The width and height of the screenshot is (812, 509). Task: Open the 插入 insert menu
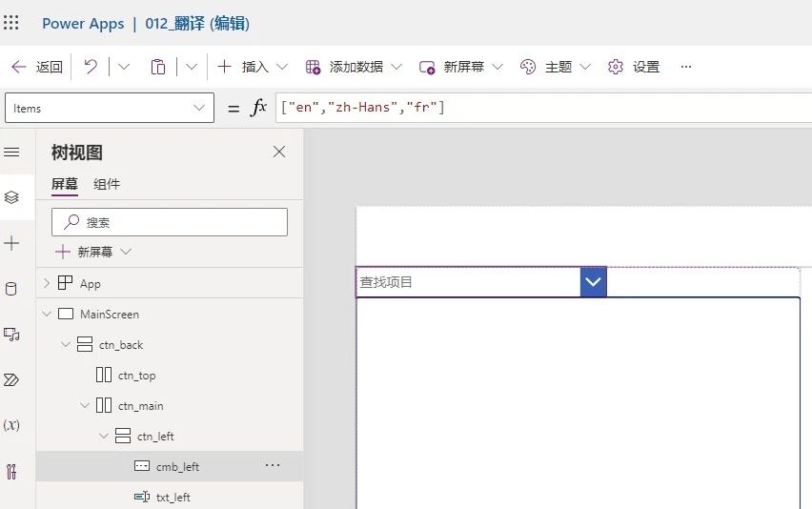pos(254,67)
